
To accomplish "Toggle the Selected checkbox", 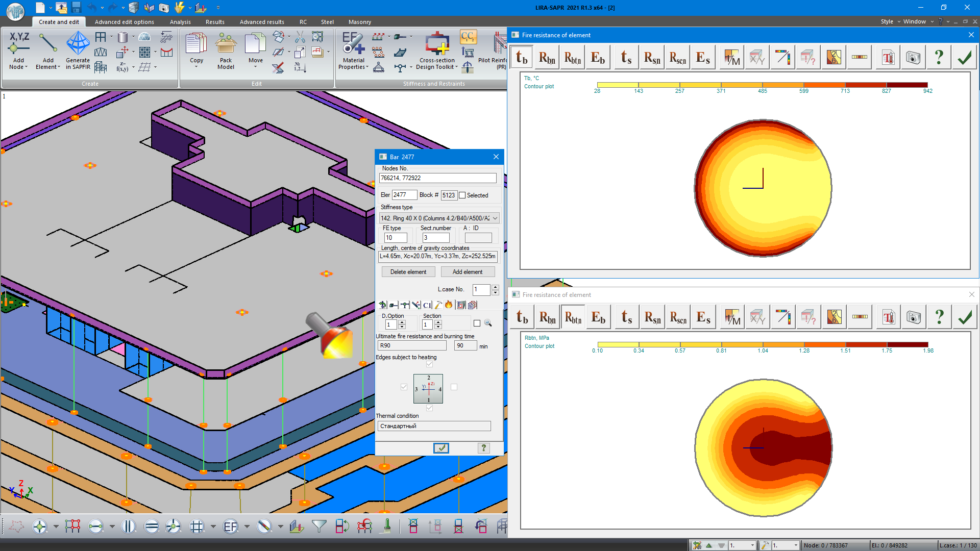I will click(462, 195).
